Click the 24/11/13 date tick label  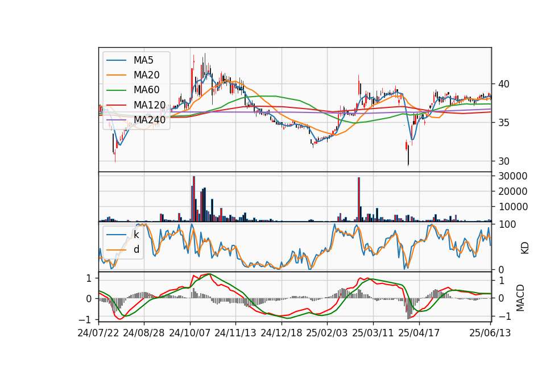(x=235, y=333)
